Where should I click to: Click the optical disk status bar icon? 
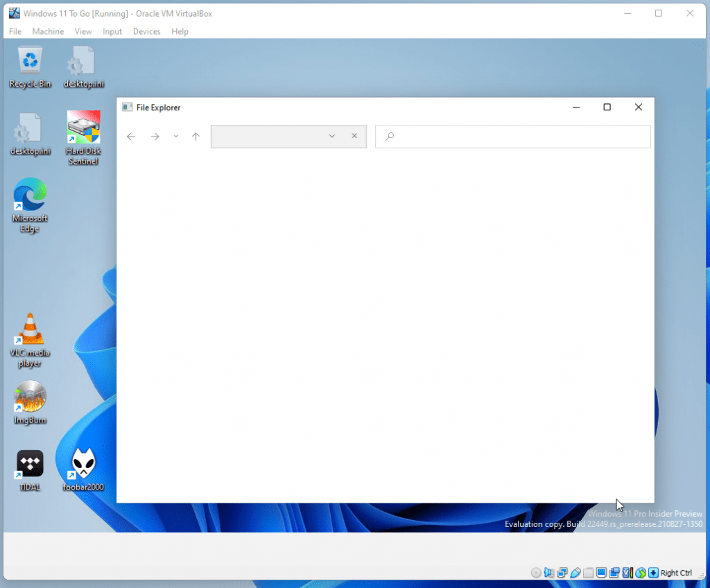[x=536, y=573]
